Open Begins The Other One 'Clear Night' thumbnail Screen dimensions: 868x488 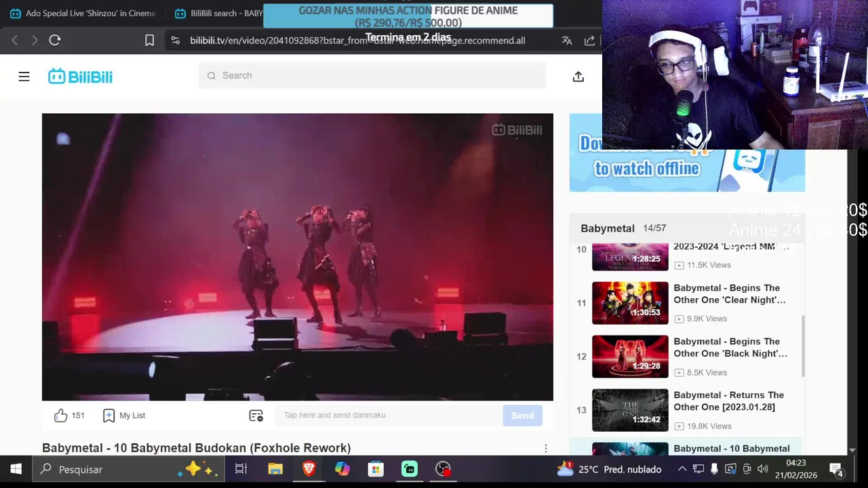point(630,303)
